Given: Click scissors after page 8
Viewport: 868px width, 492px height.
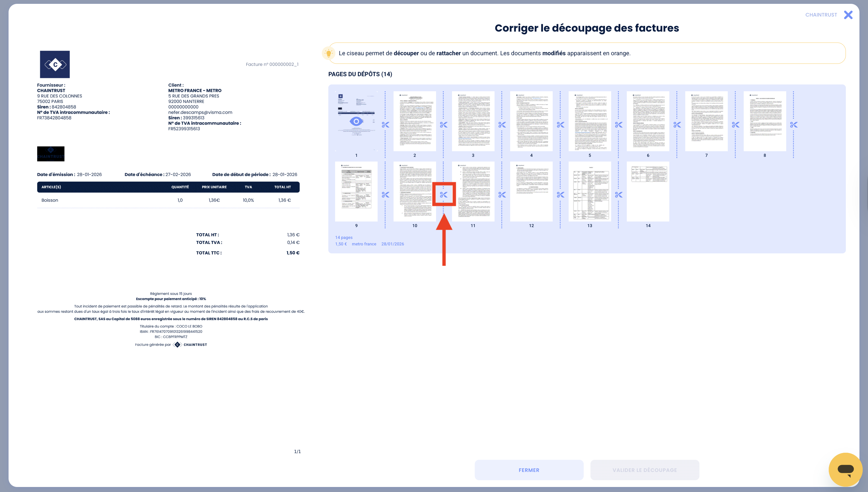Looking at the screenshot, I should coord(794,125).
